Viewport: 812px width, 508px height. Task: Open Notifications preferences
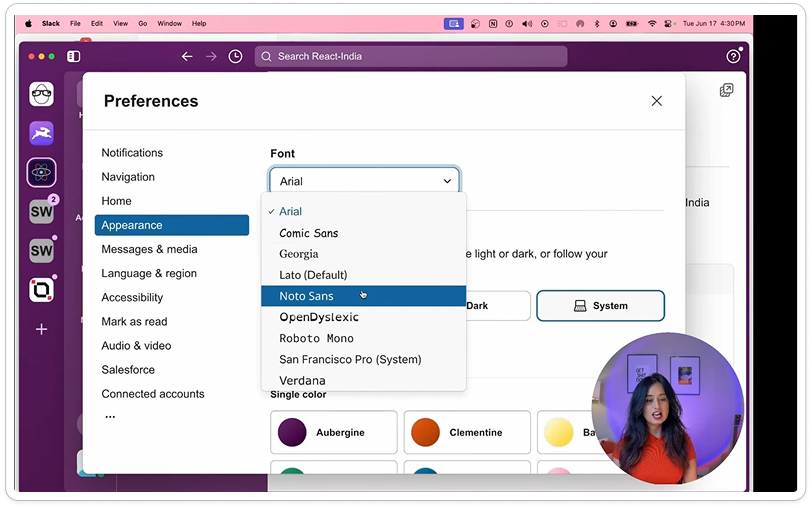point(171,153)
